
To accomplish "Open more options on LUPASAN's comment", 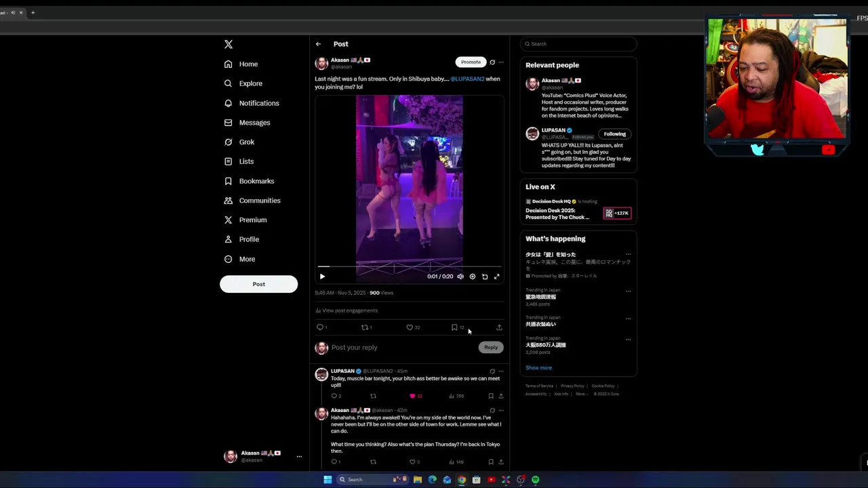I will tap(501, 371).
